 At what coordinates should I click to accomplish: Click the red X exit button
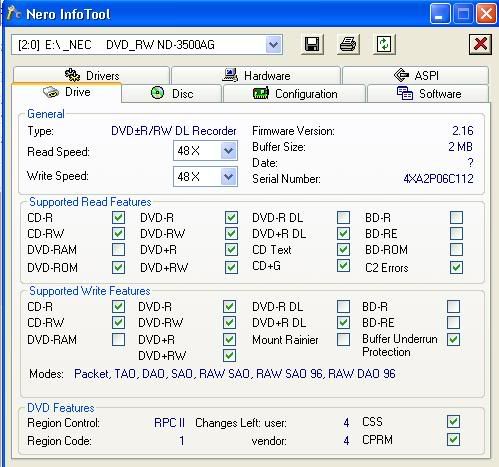480,44
